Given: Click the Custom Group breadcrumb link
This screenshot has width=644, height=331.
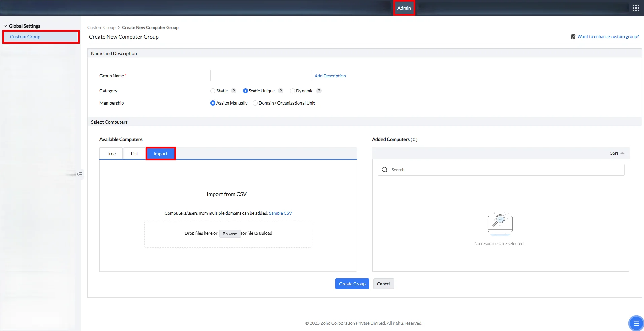Looking at the screenshot, I should point(101,27).
